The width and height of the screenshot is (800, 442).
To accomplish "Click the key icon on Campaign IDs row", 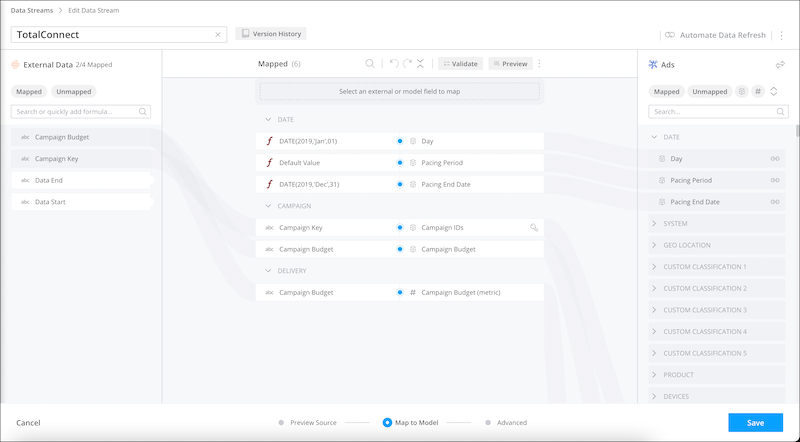I will click(534, 228).
